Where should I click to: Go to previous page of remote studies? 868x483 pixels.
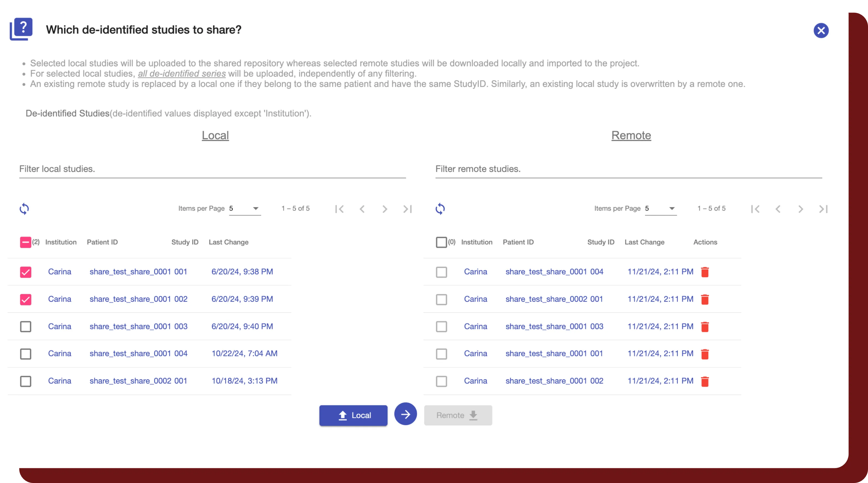[778, 209]
